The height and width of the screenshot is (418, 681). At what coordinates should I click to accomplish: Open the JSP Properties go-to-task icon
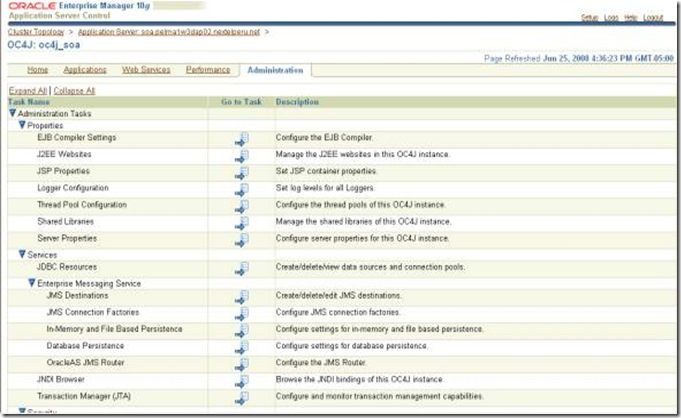tap(241, 173)
